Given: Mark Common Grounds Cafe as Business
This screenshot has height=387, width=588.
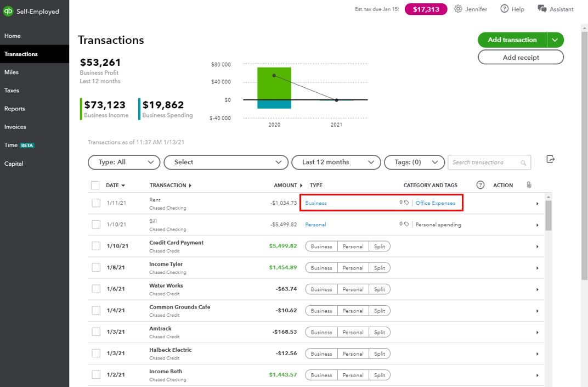Looking at the screenshot, I should 321,311.
